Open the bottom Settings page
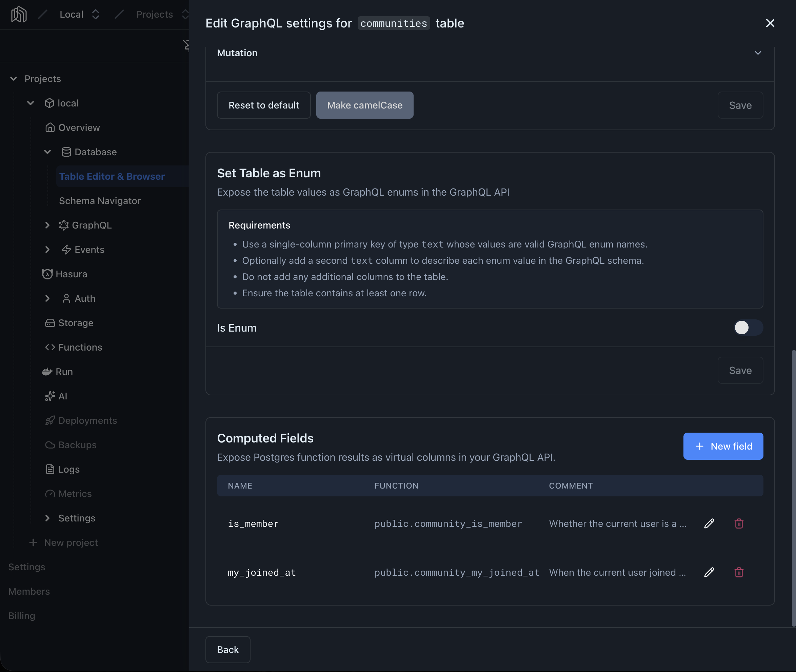This screenshot has height=672, width=796. point(27,567)
